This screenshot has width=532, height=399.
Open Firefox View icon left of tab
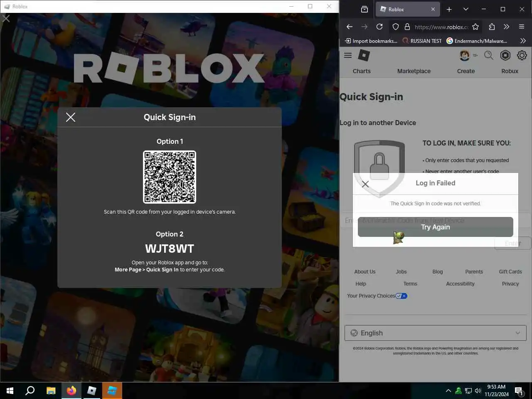(365, 9)
